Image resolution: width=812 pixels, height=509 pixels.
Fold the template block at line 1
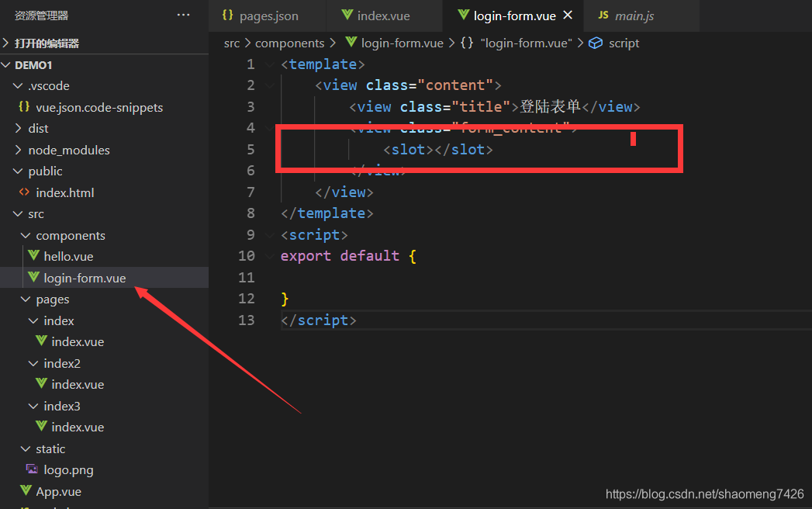coord(269,64)
